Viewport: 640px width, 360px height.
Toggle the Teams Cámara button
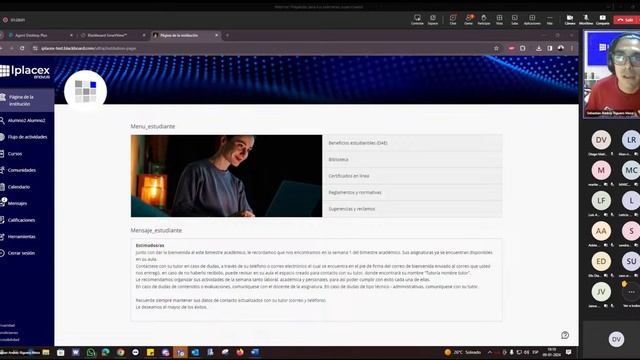coord(570,19)
